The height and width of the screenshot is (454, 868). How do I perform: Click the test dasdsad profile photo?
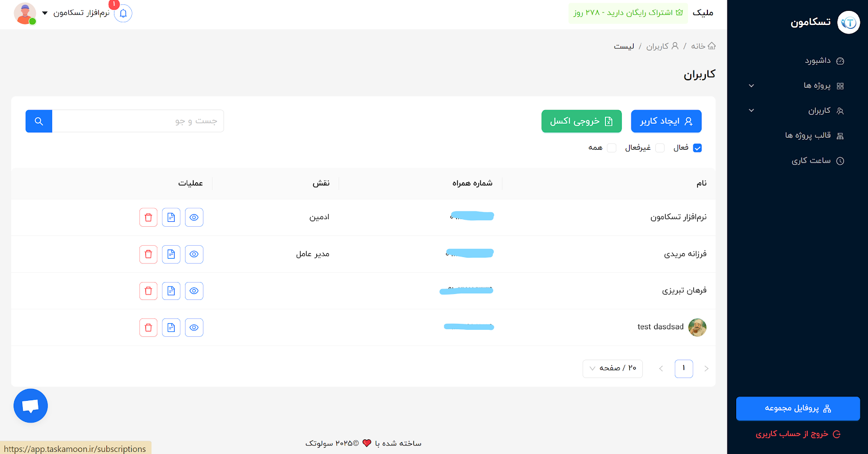click(x=697, y=328)
